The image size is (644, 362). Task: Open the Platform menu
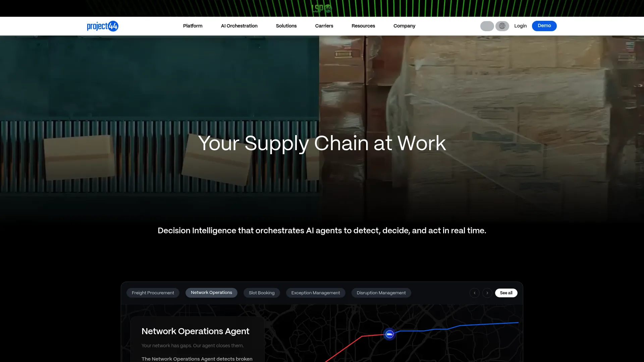(x=193, y=26)
